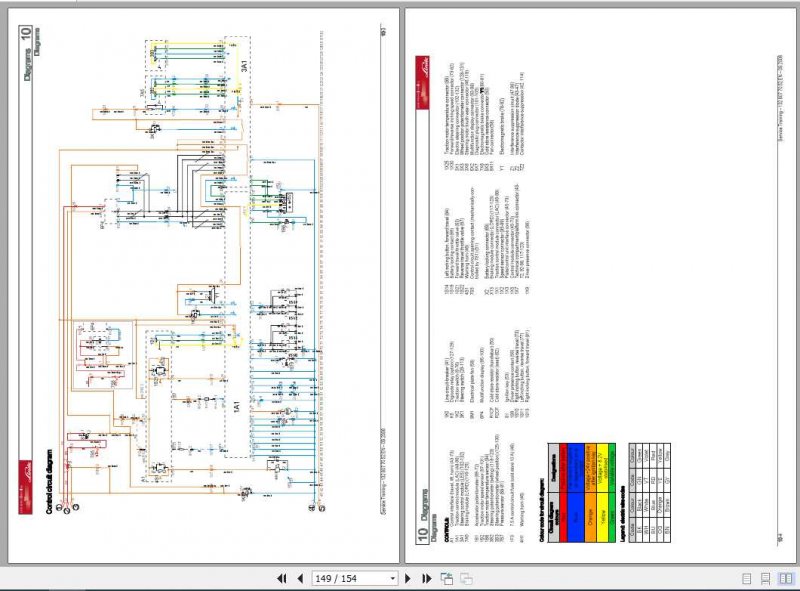Click the greyed-out go forward view icon
800x591 pixels.
click(x=464, y=578)
